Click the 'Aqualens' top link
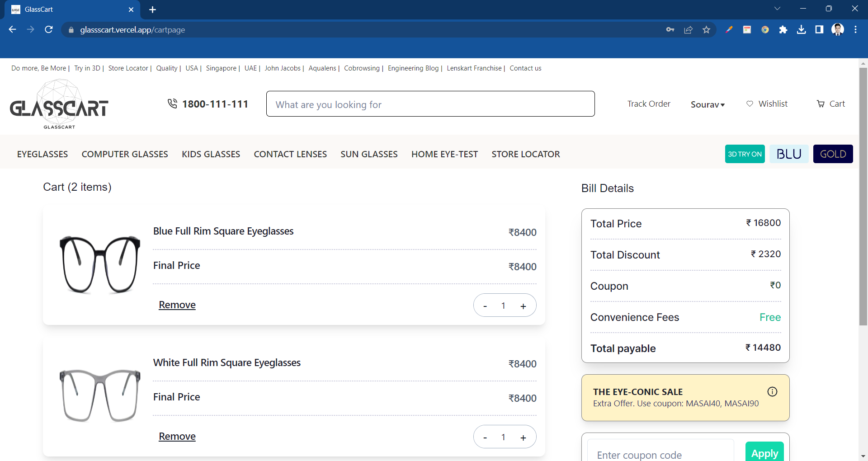868x461 pixels. point(322,68)
